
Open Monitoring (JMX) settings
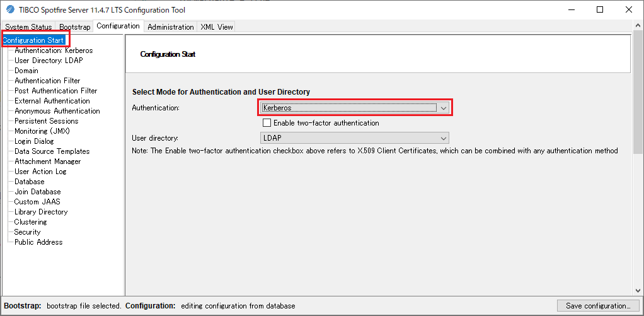(42, 131)
